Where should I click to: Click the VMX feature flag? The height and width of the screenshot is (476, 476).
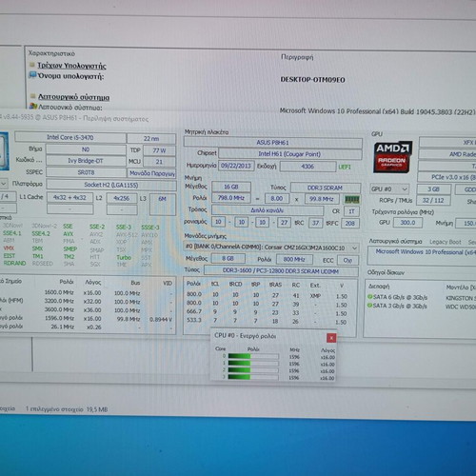(9, 248)
